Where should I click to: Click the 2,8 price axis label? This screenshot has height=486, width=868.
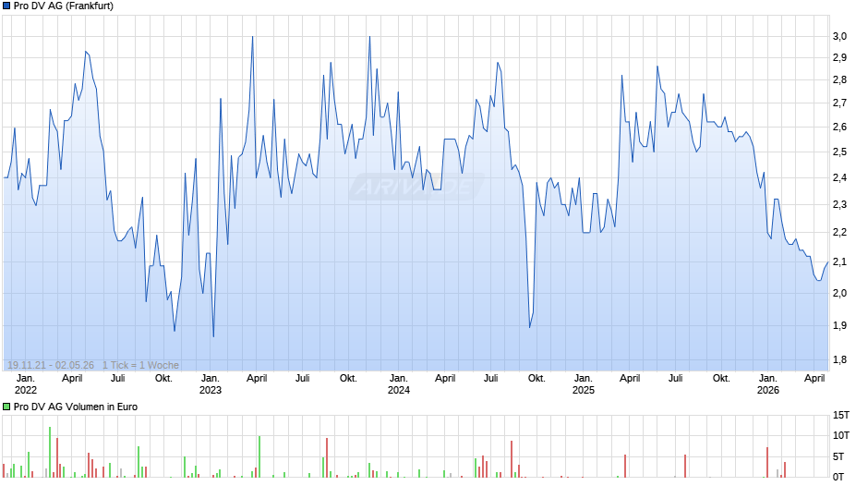tap(839, 79)
